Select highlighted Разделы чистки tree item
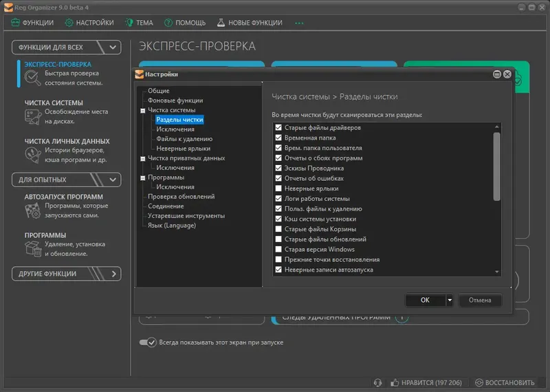Viewport: 550px width, 392px height. [179, 120]
